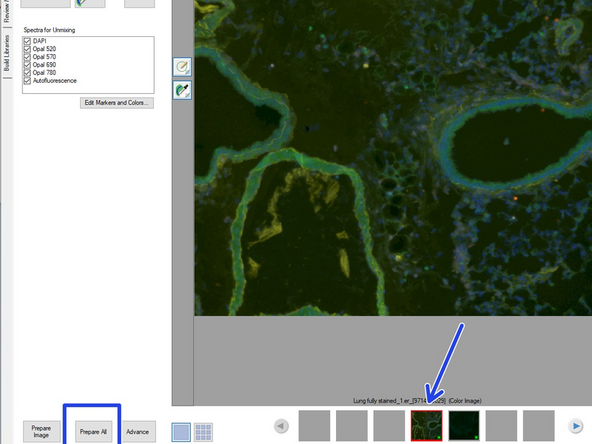Toggle the Opal 520 checkbox
Image resolution: width=592 pixels, height=444 pixels.
pos(27,49)
